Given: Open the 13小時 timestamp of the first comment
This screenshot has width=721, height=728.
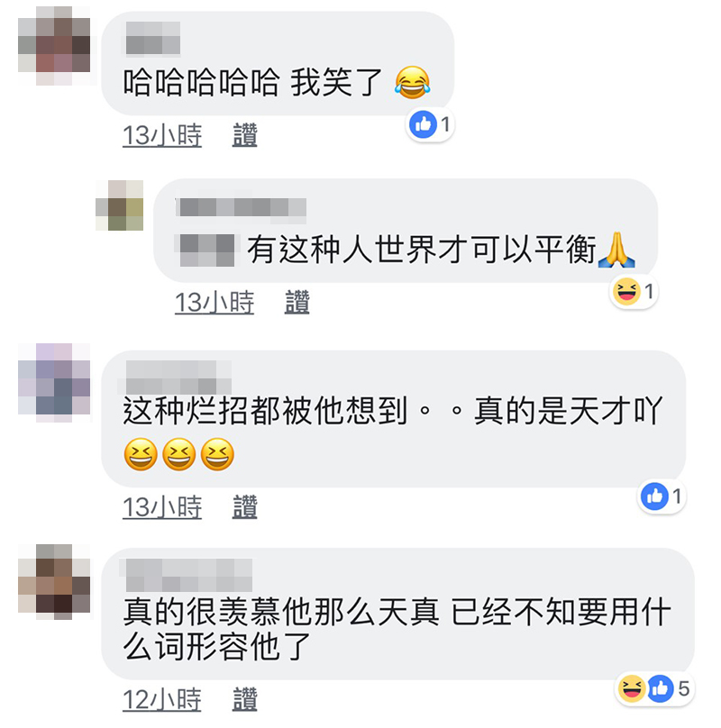Looking at the screenshot, I should pyautogui.click(x=162, y=135).
